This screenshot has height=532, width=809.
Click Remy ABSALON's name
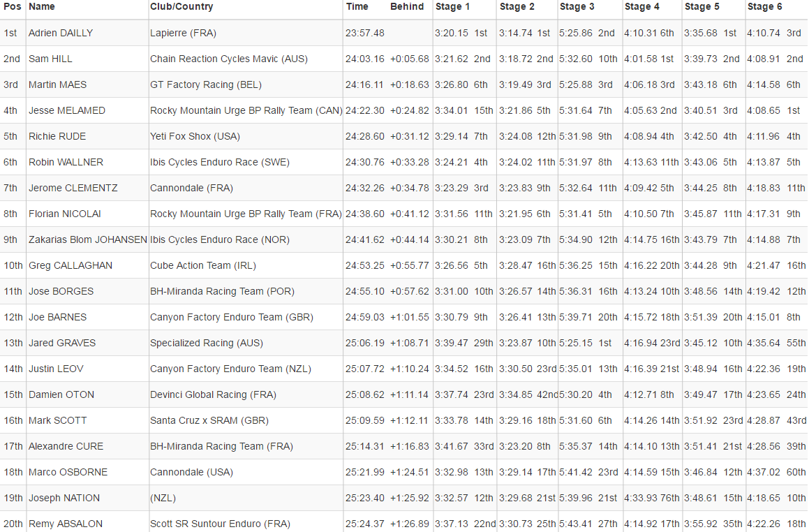66,524
